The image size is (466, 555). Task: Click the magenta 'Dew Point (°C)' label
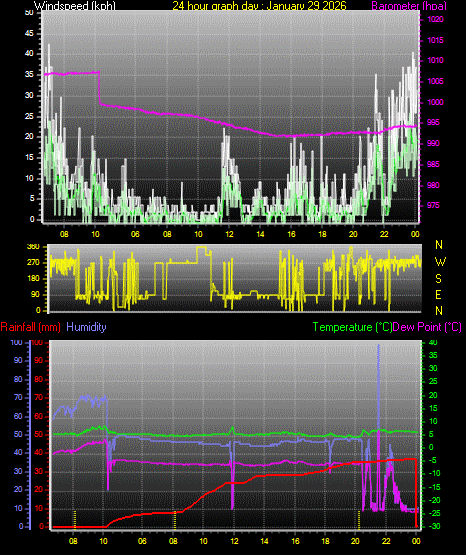coord(427,327)
